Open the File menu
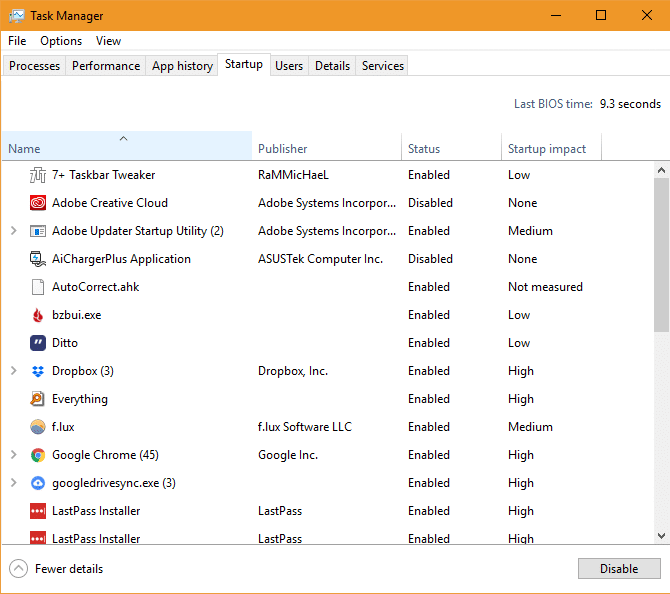 pos(17,41)
